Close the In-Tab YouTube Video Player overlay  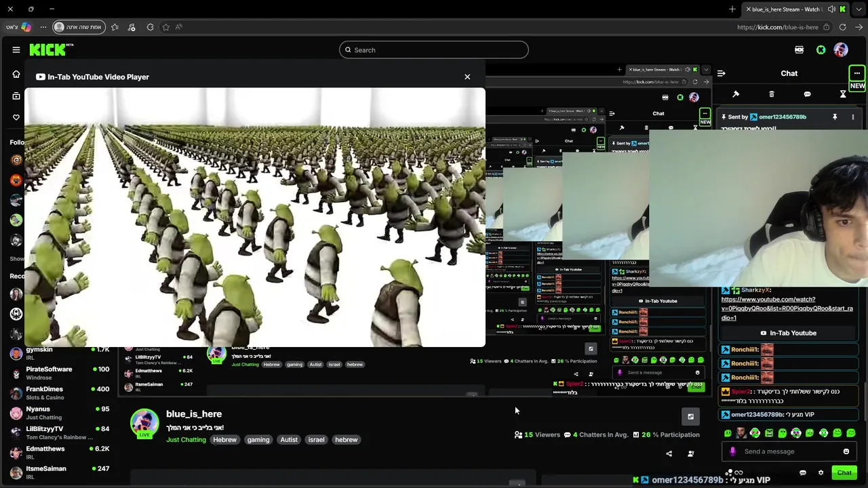467,77
